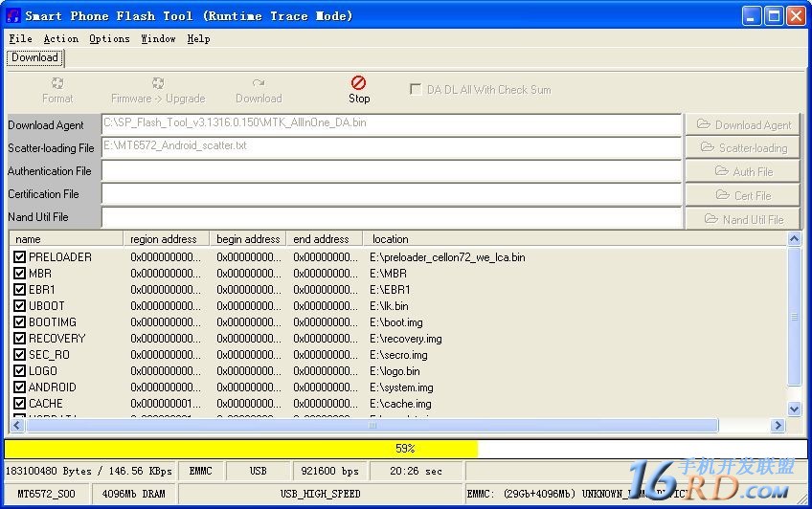
Task: Sort by location column header
Action: (x=575, y=239)
